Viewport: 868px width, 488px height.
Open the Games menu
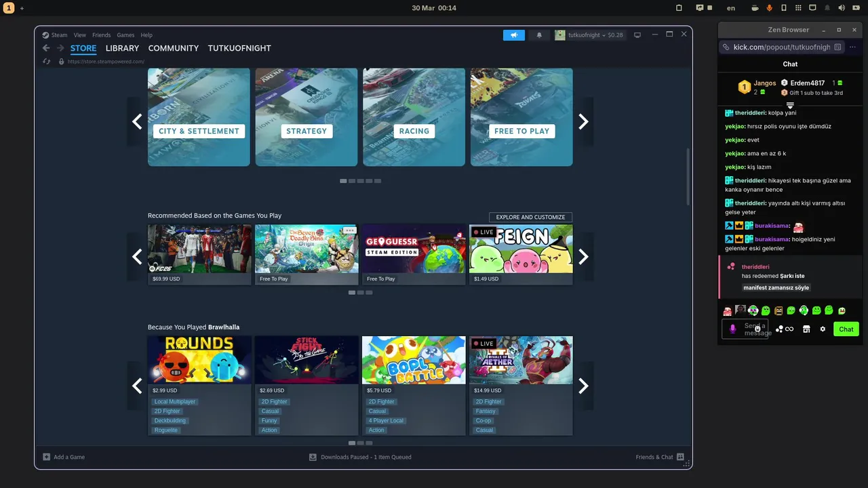[x=125, y=35]
